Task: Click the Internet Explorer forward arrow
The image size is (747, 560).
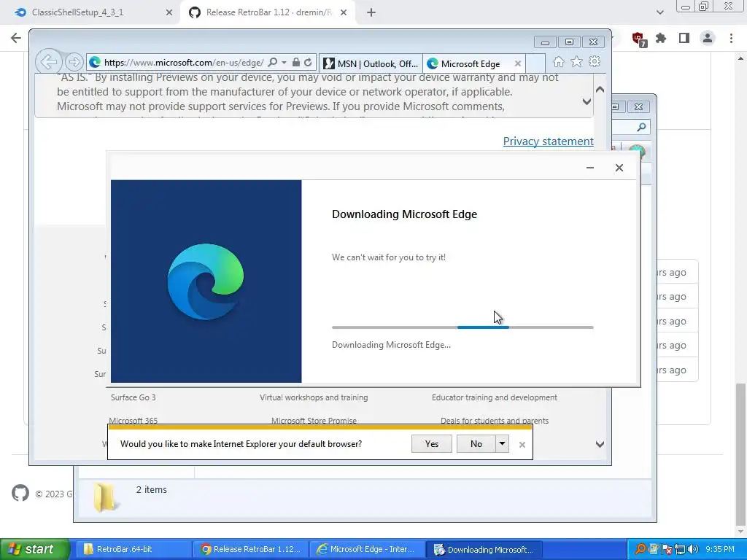Action: [74, 62]
